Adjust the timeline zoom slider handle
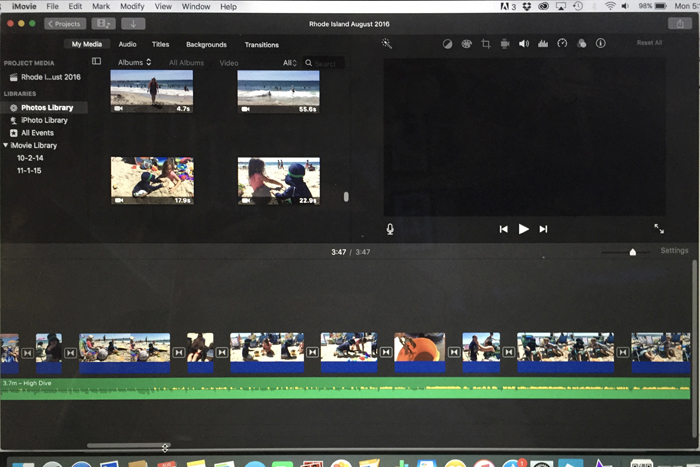 [632, 252]
